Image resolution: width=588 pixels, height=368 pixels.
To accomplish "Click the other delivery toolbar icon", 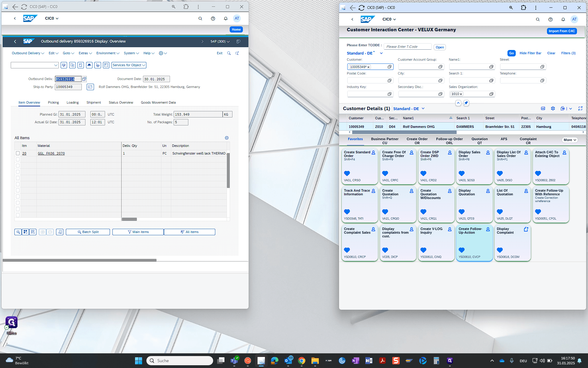I will click(72, 65).
